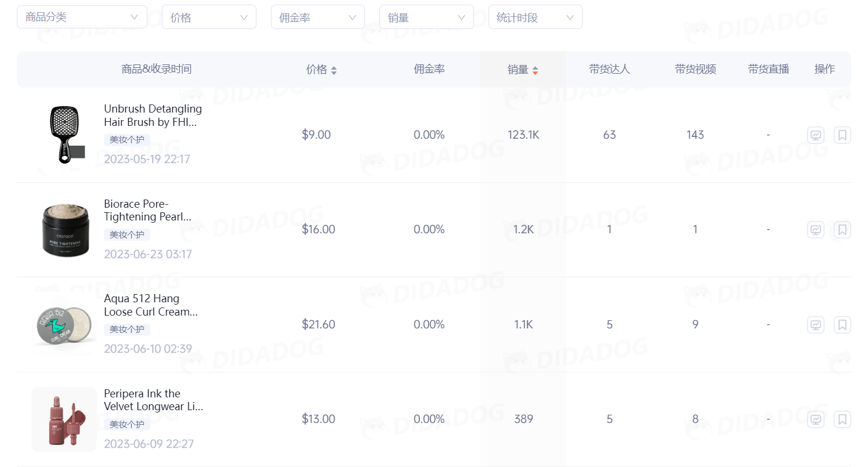Open the 销量 filter dropdown
Image resolution: width=868 pixels, height=467 pixels.
point(426,17)
